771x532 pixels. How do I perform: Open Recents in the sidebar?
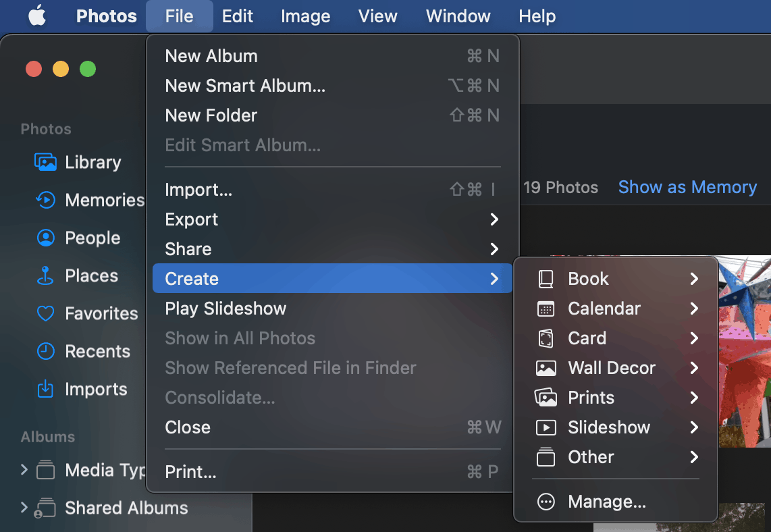click(x=45, y=351)
